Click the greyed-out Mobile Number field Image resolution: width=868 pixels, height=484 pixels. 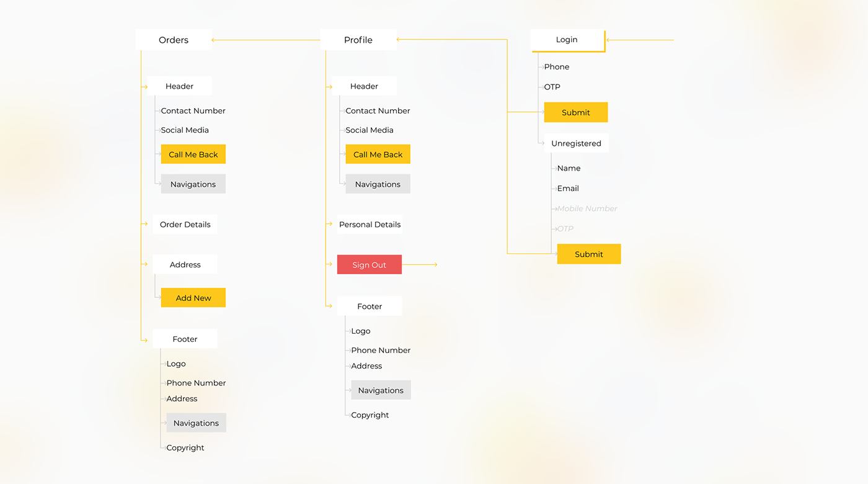[587, 209]
